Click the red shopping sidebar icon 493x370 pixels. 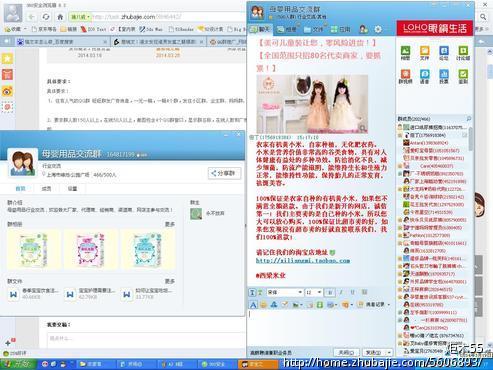7,74
